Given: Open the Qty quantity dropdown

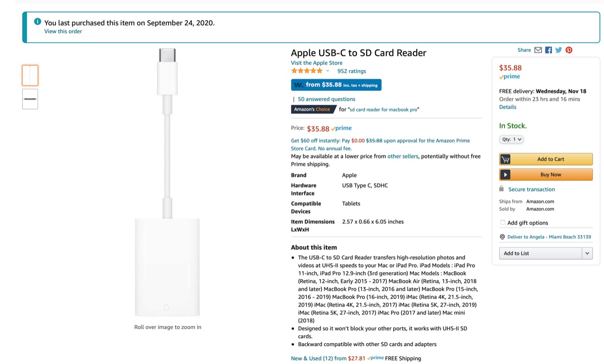Looking at the screenshot, I should coord(511,139).
